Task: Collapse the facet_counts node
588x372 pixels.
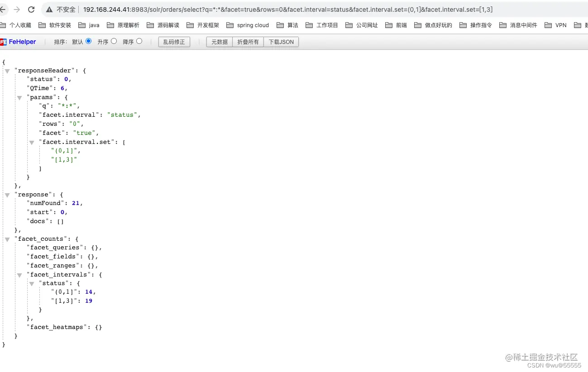Action: (x=7, y=239)
